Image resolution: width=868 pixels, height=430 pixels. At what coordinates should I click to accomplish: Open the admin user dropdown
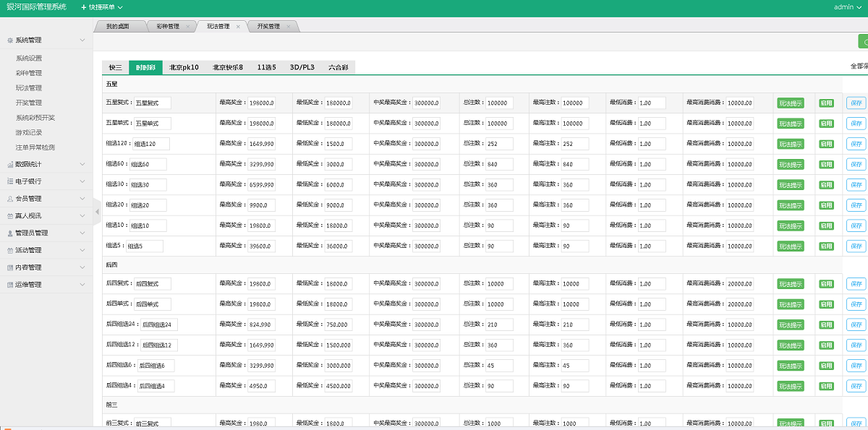(848, 7)
